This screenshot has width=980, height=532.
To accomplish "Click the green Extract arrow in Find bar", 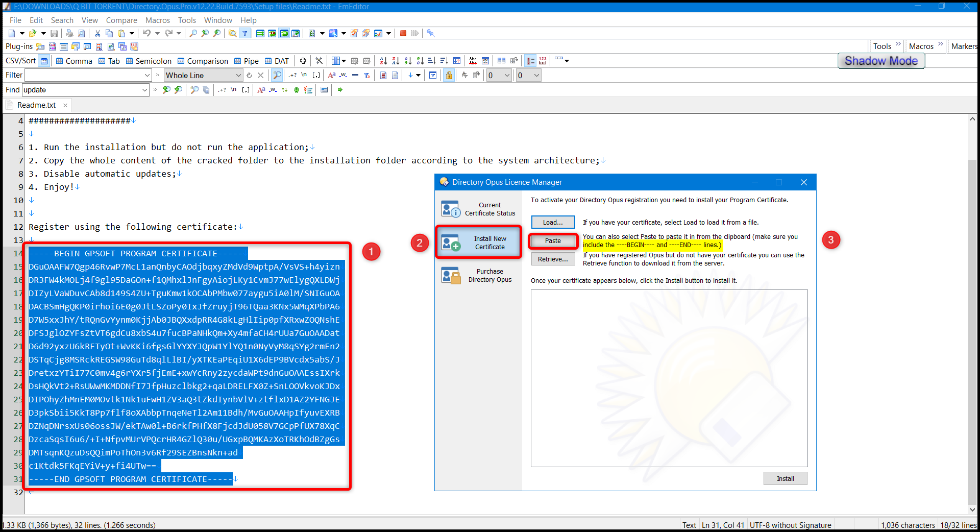I will [x=340, y=90].
